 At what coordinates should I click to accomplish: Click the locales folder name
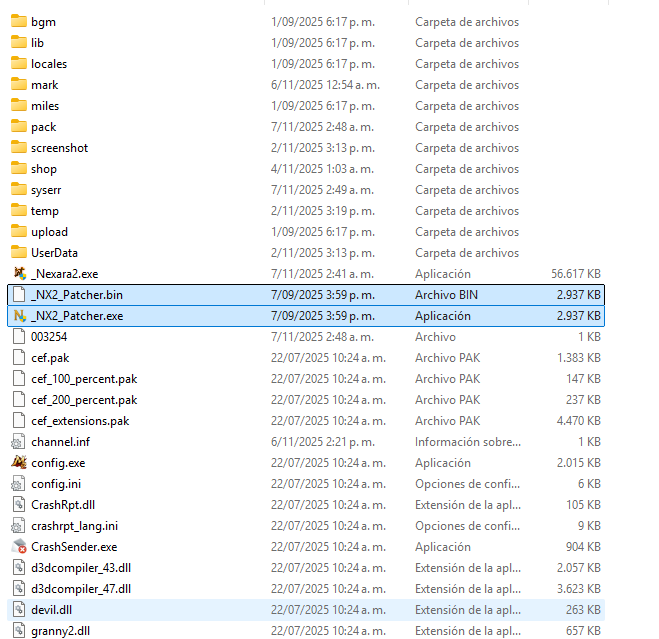49,64
